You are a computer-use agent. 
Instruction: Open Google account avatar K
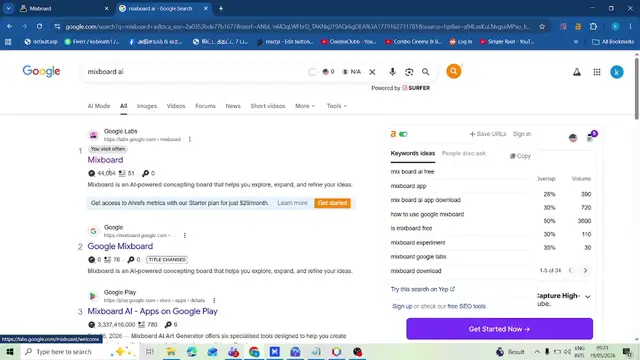tap(617, 72)
